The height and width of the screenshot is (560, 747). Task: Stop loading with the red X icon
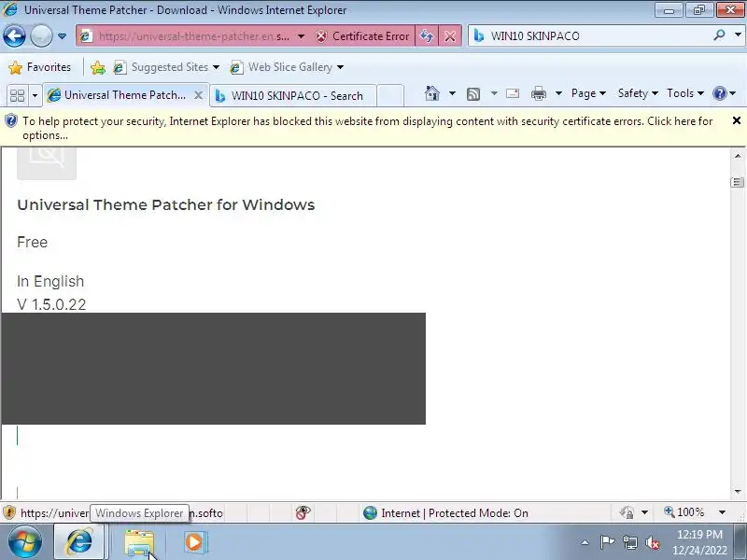click(x=450, y=36)
